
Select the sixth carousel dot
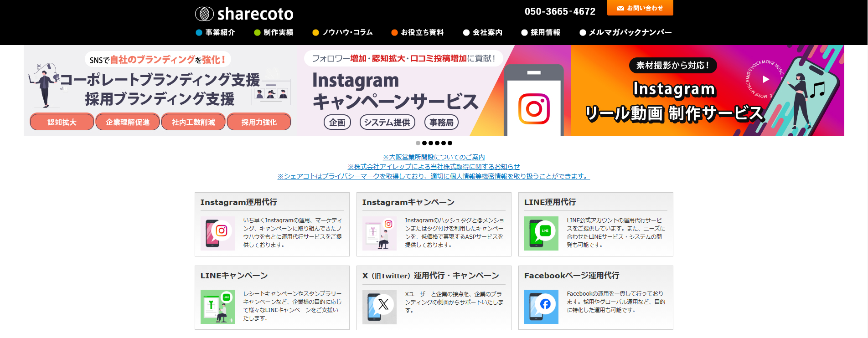point(450,143)
